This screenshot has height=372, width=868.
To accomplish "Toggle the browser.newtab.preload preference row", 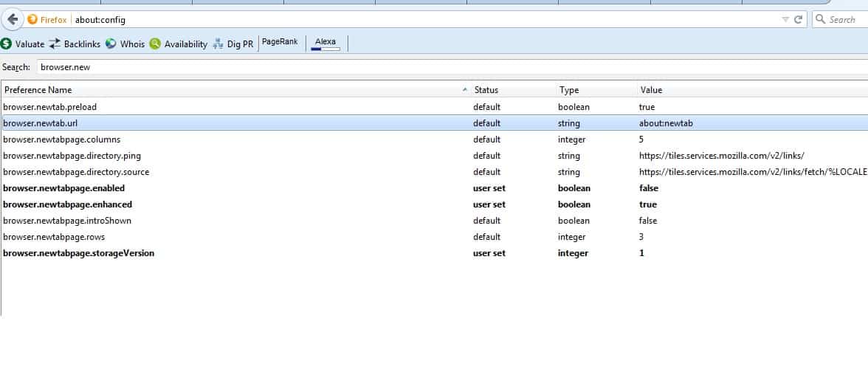I will pyautogui.click(x=50, y=107).
